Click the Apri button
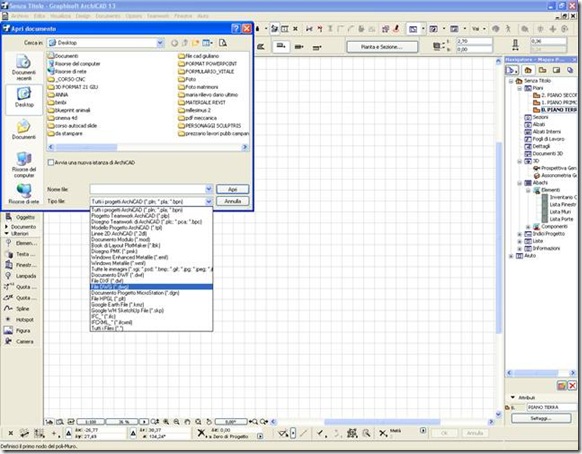 click(233, 189)
